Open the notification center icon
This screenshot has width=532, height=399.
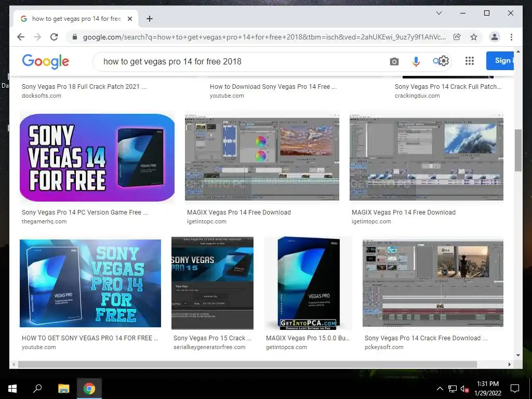click(x=515, y=389)
